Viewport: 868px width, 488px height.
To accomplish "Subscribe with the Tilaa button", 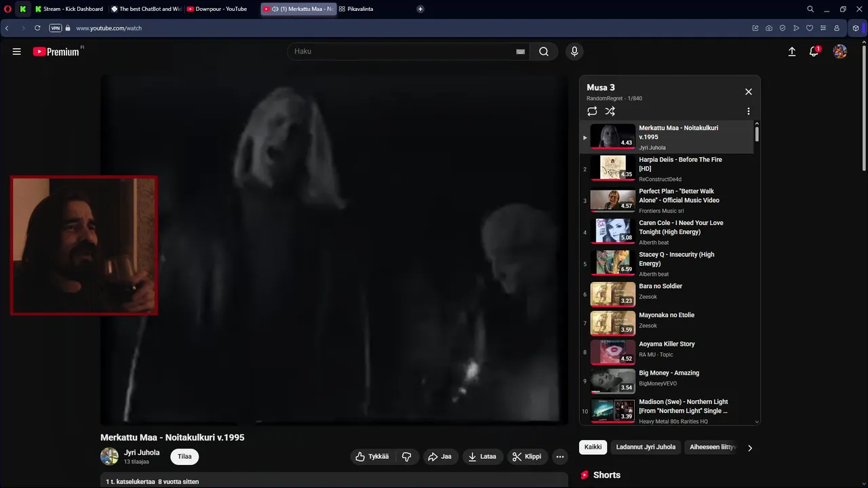I will (184, 457).
